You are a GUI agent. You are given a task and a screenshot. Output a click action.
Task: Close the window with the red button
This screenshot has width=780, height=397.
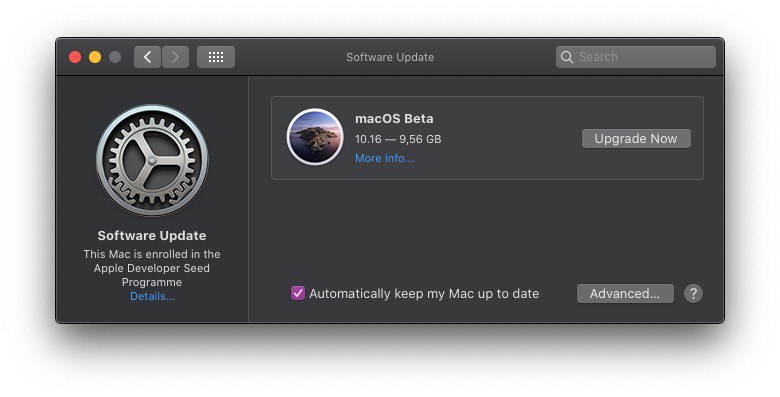click(x=75, y=57)
